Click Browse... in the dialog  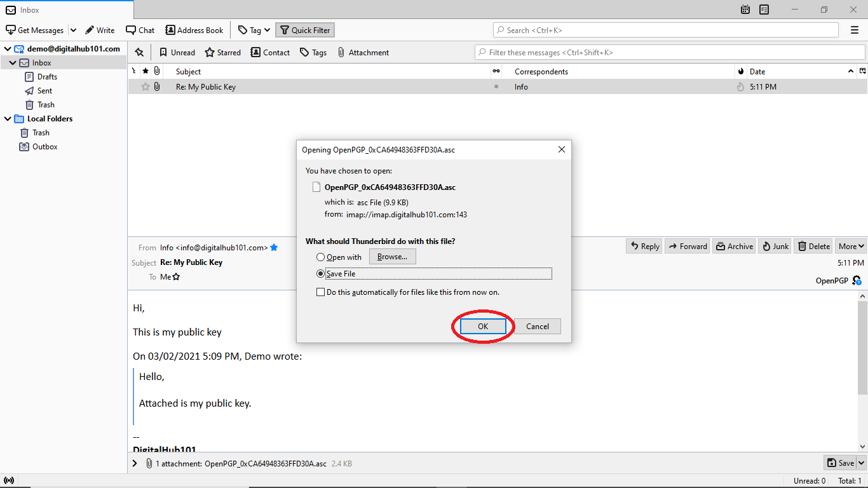[x=392, y=257]
